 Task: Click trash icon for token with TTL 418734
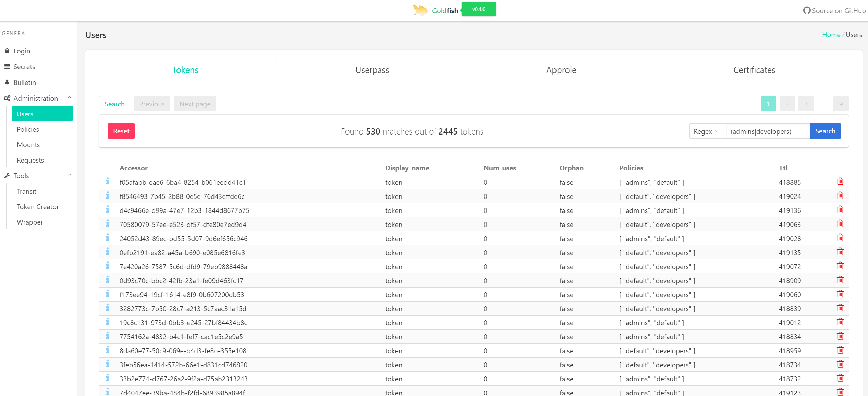(840, 364)
